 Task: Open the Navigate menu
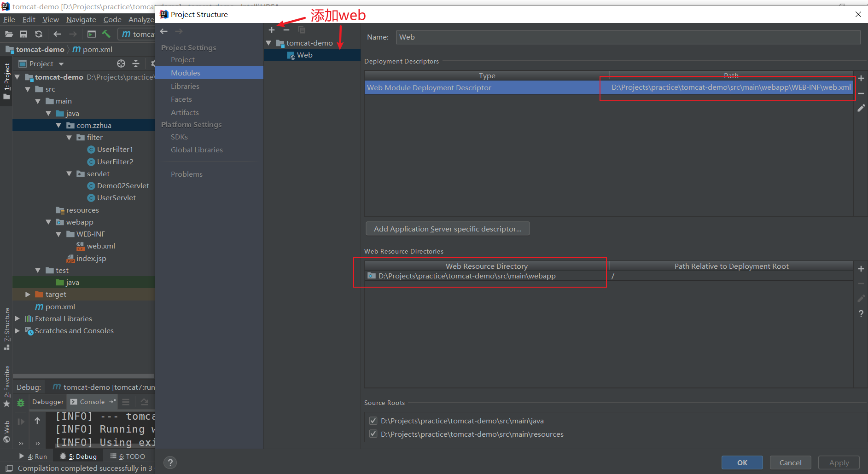pos(81,19)
